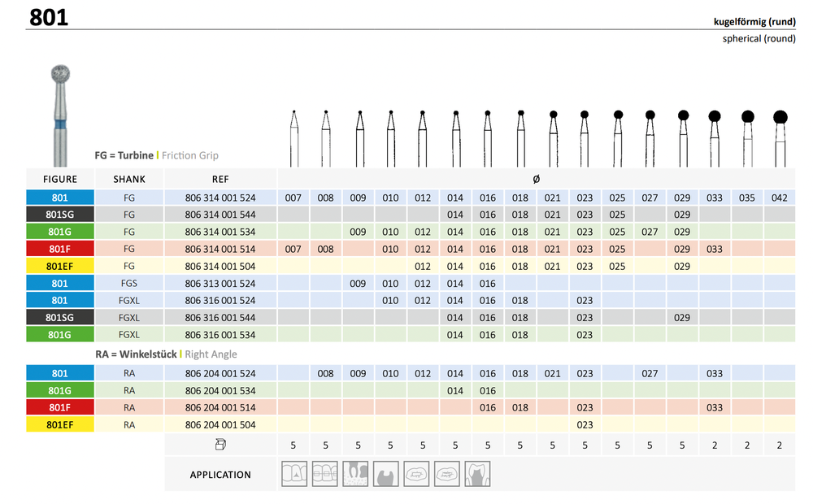Image resolution: width=813 pixels, height=504 pixels.
Task: Click the package quantity icon in footer row
Action: coord(220,445)
